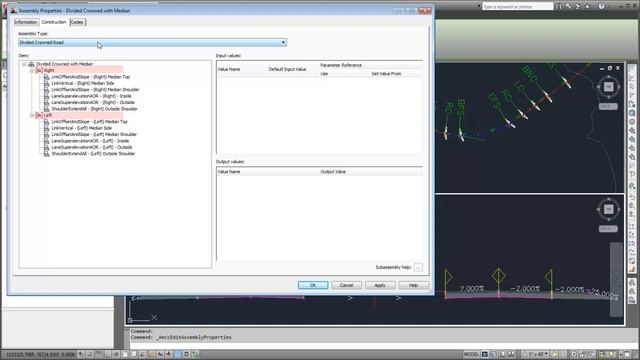Click the Apply button

point(380,285)
